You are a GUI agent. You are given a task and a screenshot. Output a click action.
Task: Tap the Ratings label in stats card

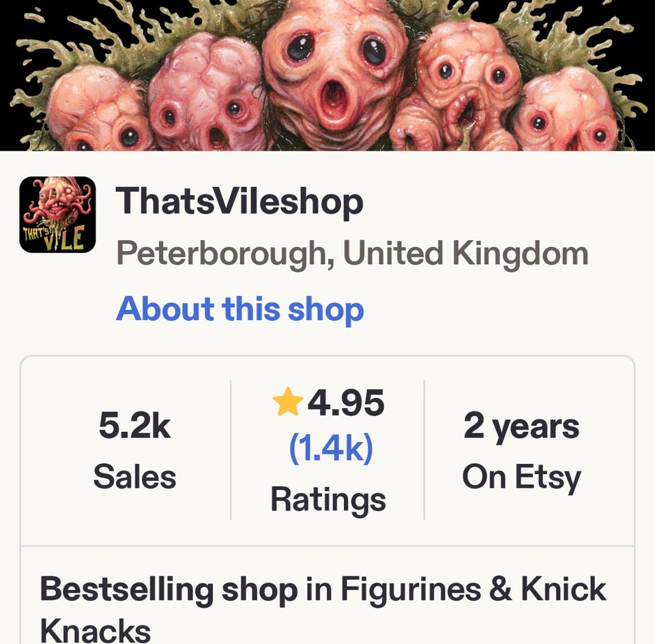click(x=328, y=500)
